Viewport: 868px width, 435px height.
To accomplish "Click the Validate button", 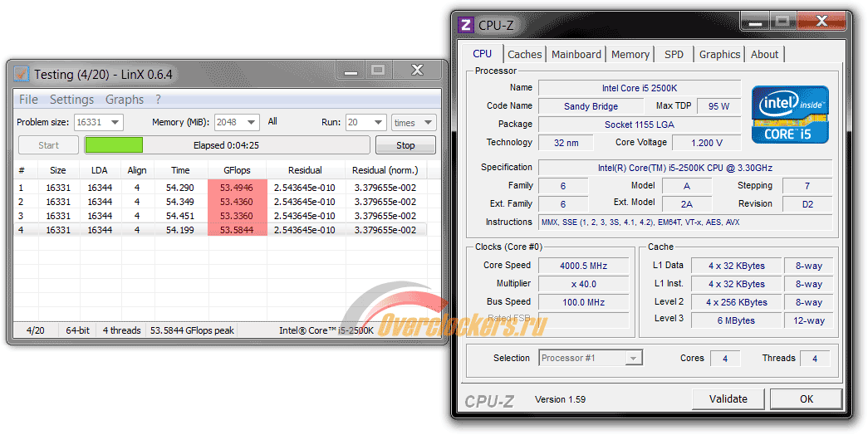I will [728, 399].
